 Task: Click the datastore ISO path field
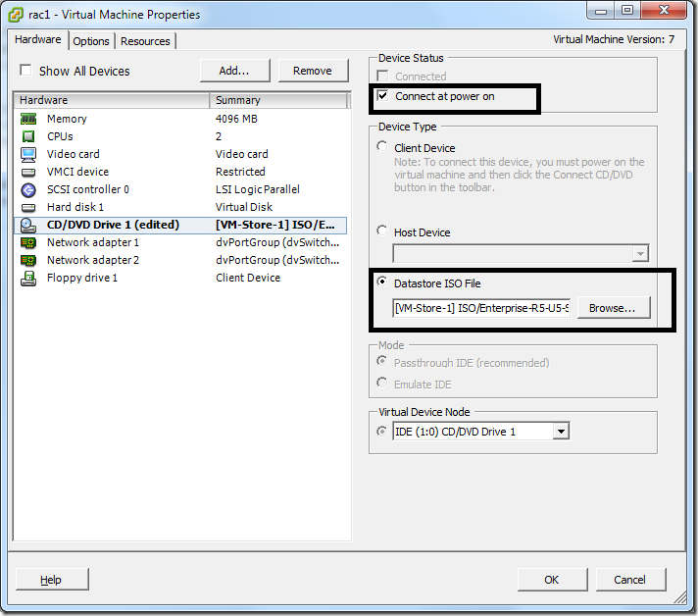(x=481, y=308)
